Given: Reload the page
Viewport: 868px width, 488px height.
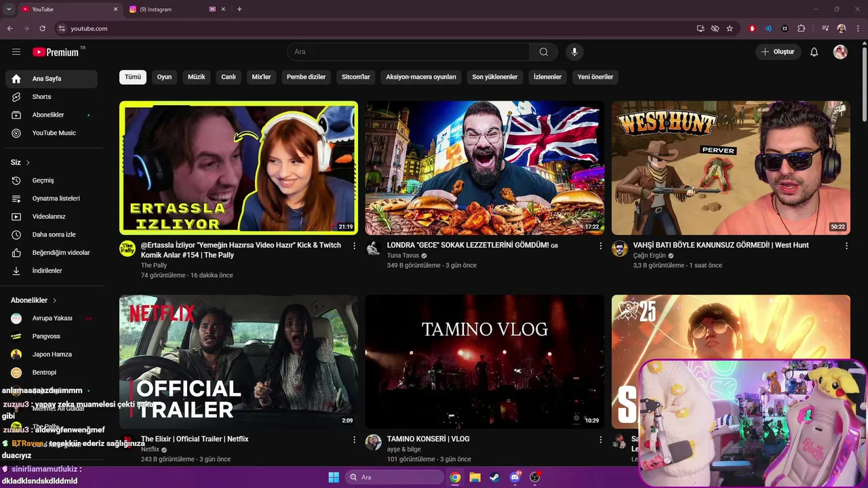Looking at the screenshot, I should click(x=42, y=28).
